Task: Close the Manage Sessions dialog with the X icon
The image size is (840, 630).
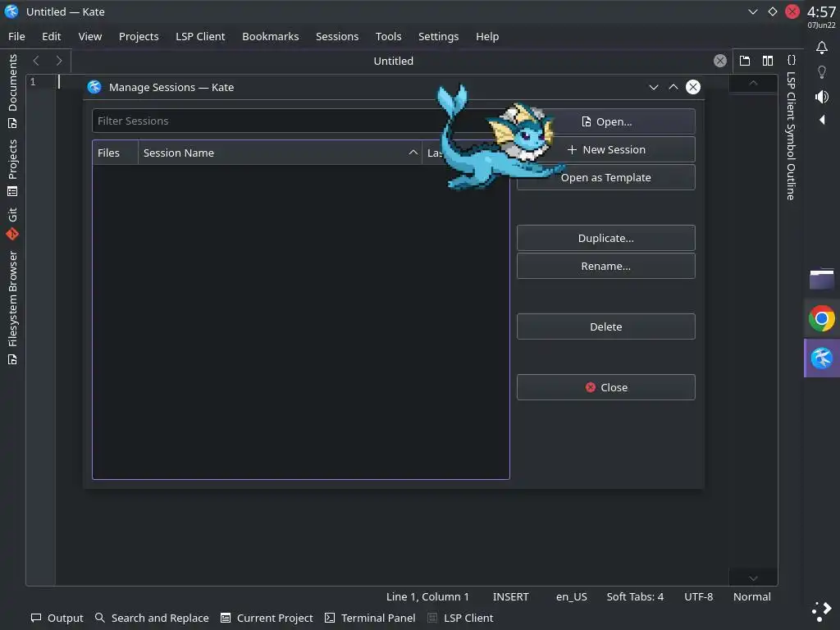Action: [x=693, y=87]
